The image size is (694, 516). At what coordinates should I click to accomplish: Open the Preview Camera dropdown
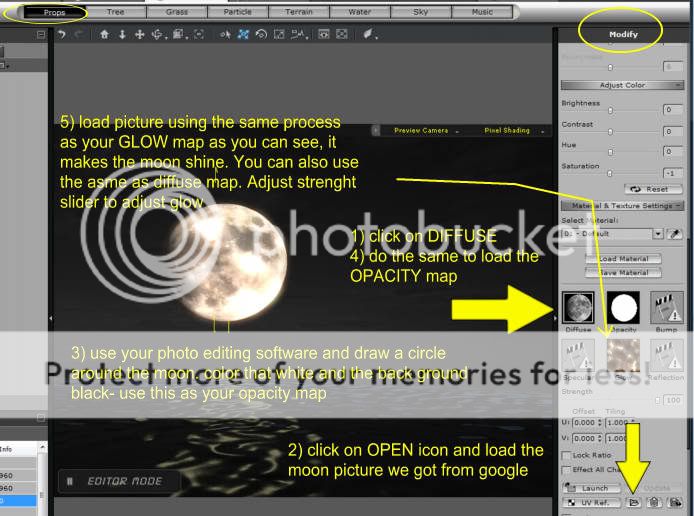pyautogui.click(x=425, y=131)
